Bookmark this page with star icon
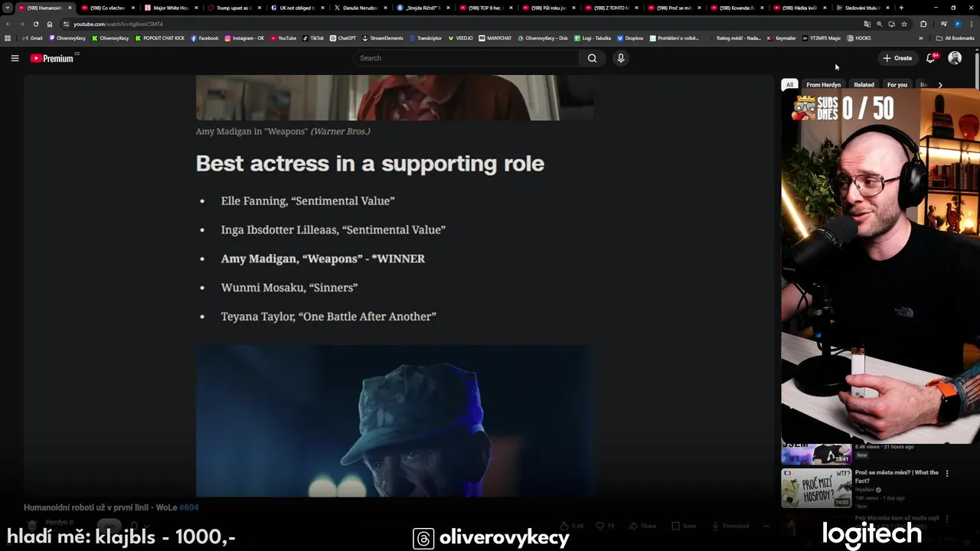Screen dimensions: 980x551 point(904,24)
